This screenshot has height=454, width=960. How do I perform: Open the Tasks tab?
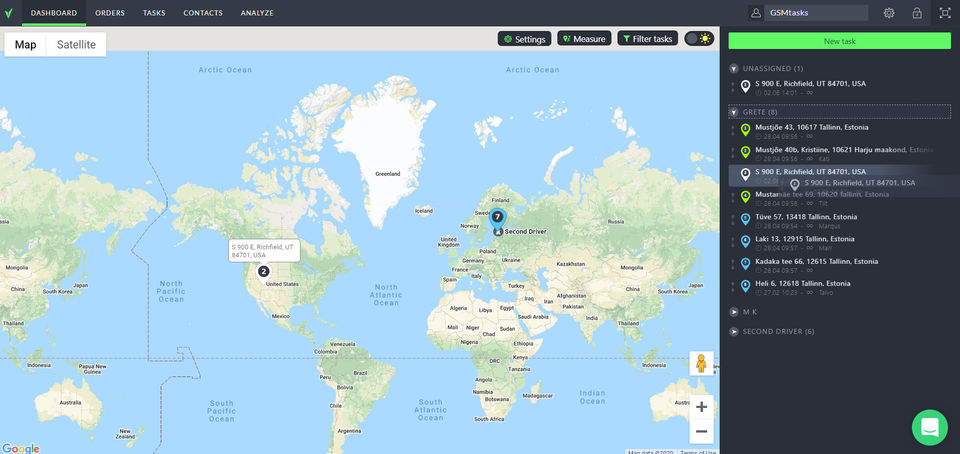pos(154,13)
